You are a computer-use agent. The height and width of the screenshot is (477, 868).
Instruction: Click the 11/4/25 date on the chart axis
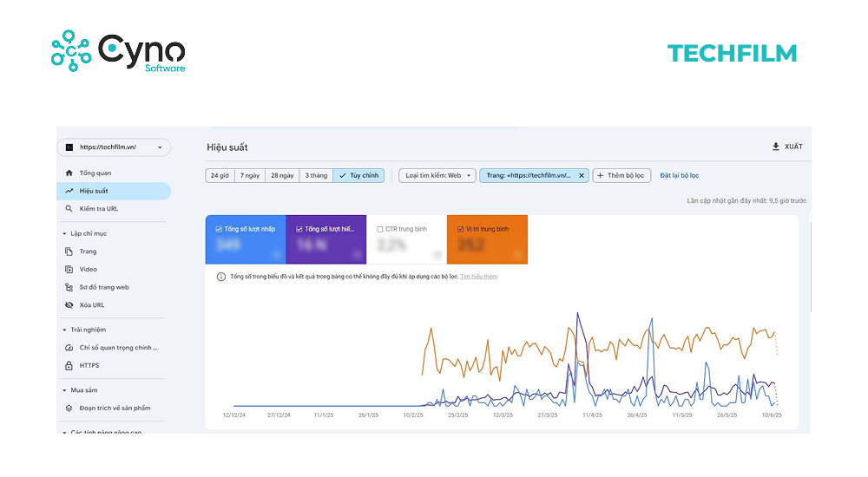click(592, 415)
